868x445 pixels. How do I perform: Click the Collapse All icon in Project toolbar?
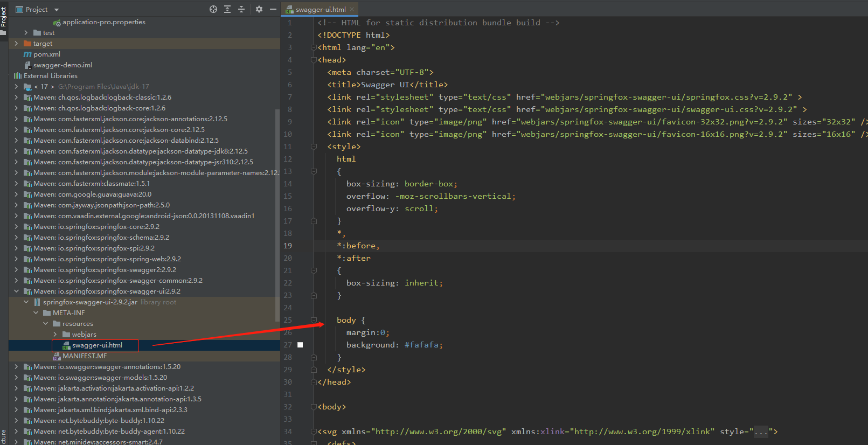coord(241,9)
